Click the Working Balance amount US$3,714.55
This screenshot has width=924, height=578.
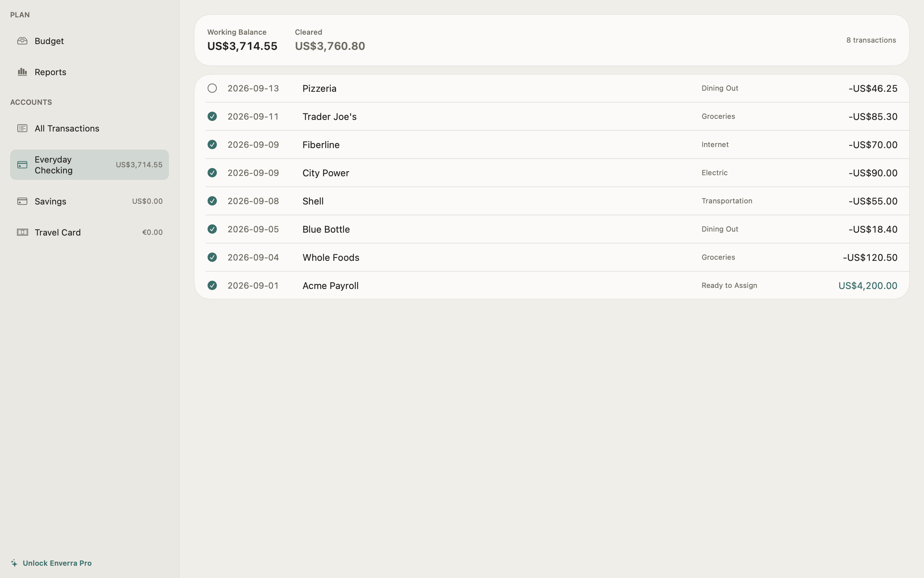242,46
